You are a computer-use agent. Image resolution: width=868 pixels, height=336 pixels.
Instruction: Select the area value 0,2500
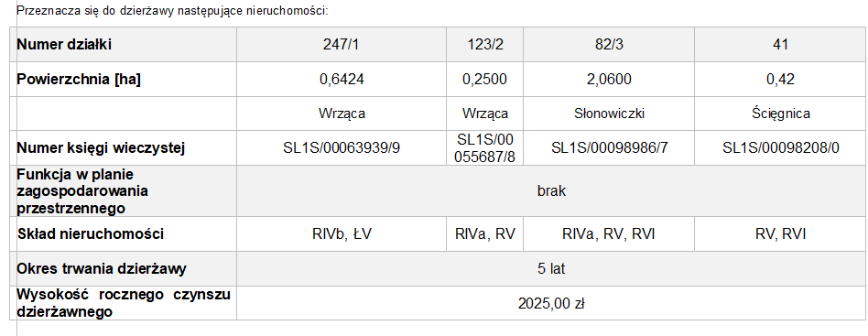pyautogui.click(x=484, y=79)
